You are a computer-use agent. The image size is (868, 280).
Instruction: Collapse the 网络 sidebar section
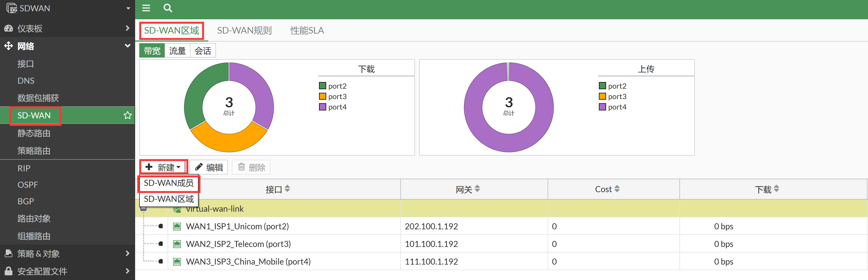click(127, 46)
